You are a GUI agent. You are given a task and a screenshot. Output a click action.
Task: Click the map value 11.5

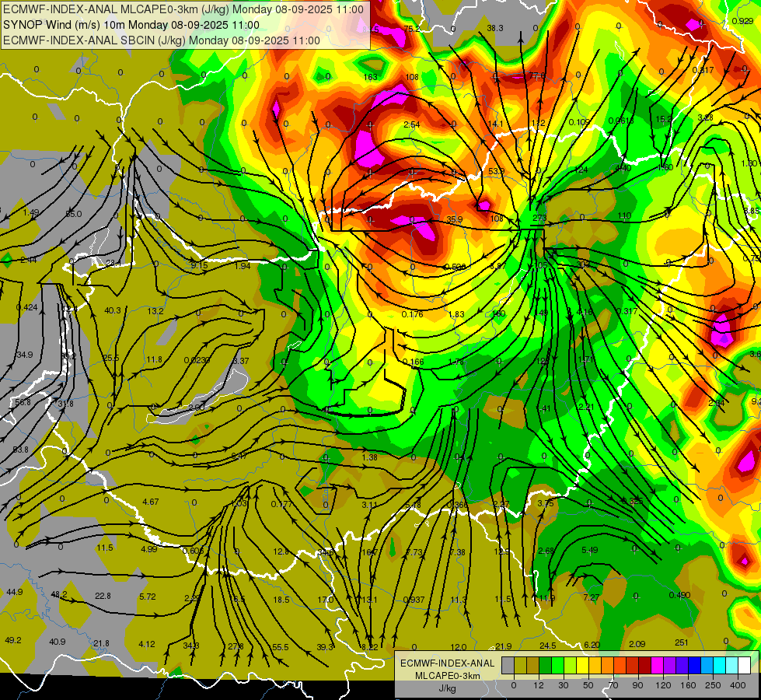coord(105,548)
